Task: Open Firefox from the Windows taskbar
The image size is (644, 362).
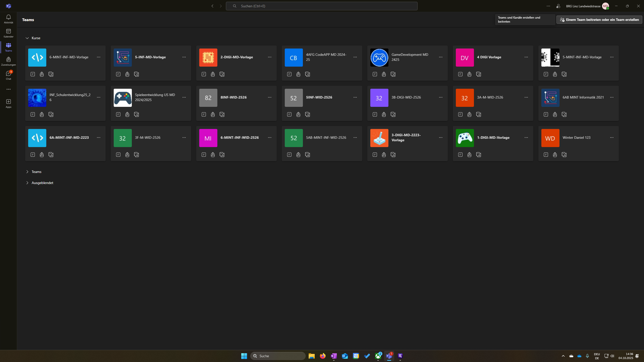Action: (x=323, y=356)
